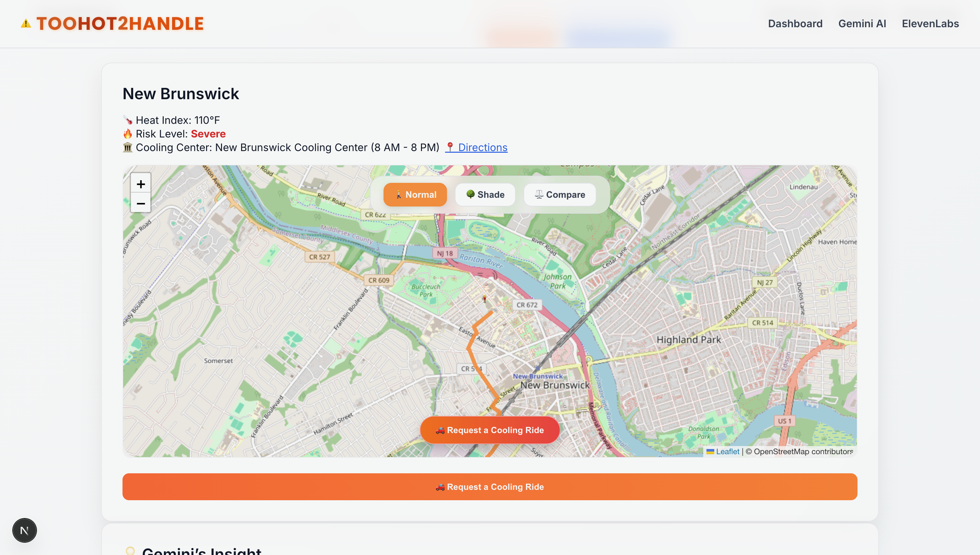Image resolution: width=980 pixels, height=555 pixels.
Task: Enable Compare routes mode
Action: tap(559, 195)
